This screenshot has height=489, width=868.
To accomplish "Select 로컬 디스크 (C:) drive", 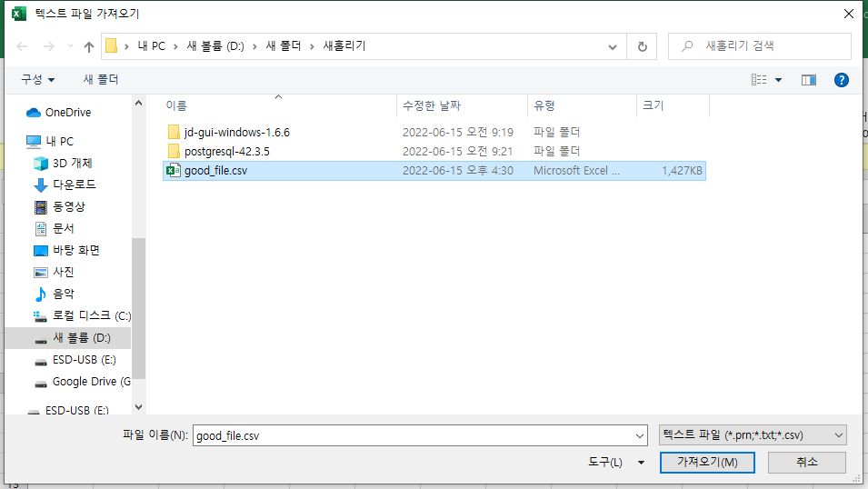I will point(82,315).
